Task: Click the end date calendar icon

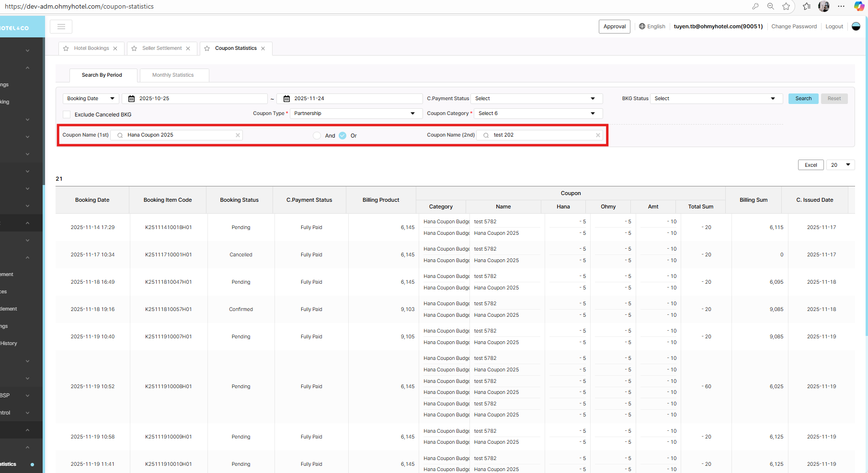Action: pyautogui.click(x=286, y=99)
